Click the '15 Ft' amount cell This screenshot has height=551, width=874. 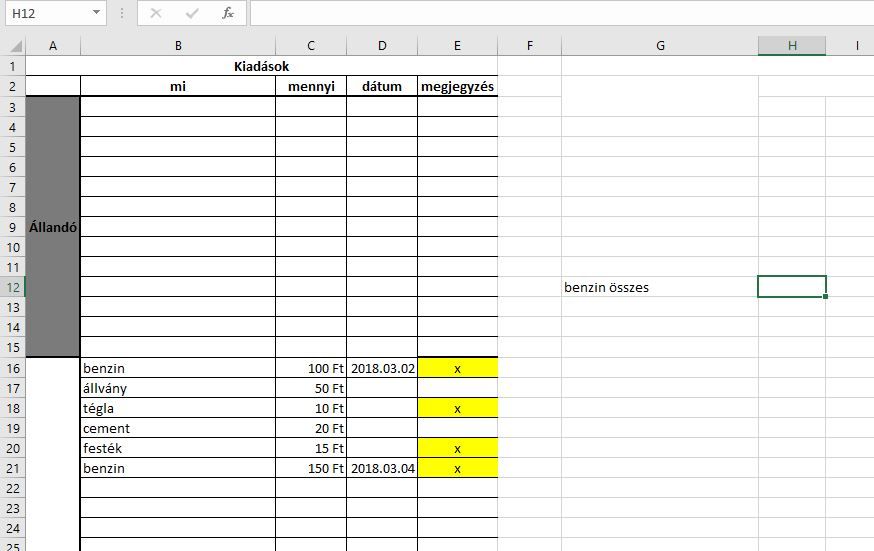point(311,448)
